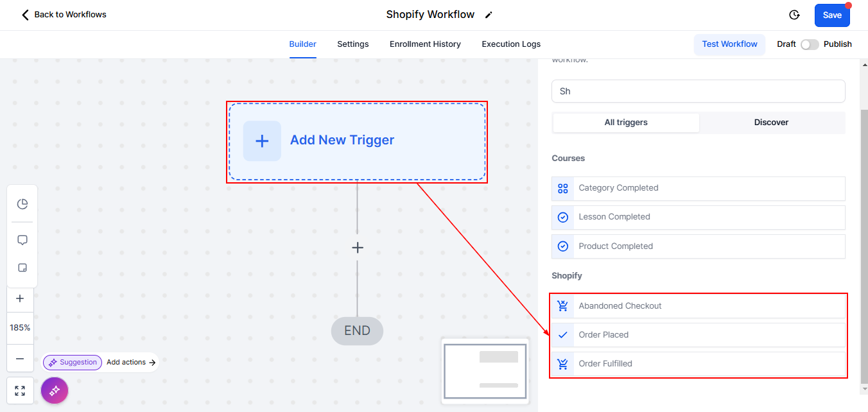The height and width of the screenshot is (412, 868).
Task: Toggle the Draft/Publish switch
Action: 809,44
